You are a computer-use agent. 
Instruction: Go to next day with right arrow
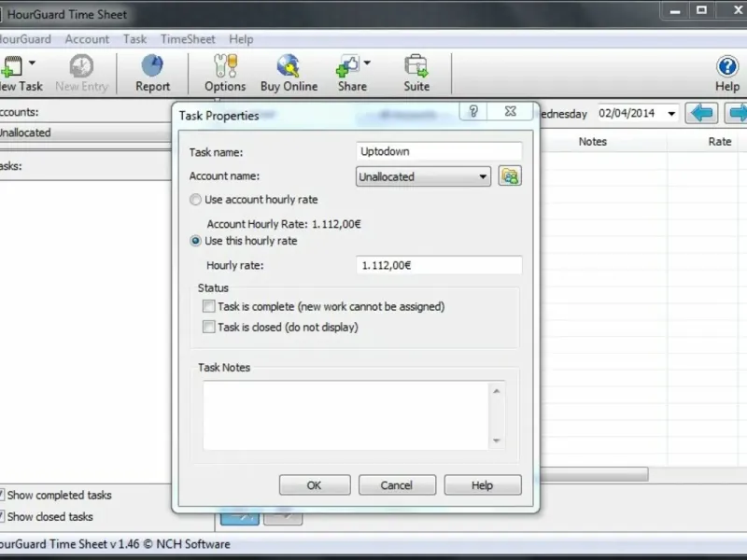(736, 113)
